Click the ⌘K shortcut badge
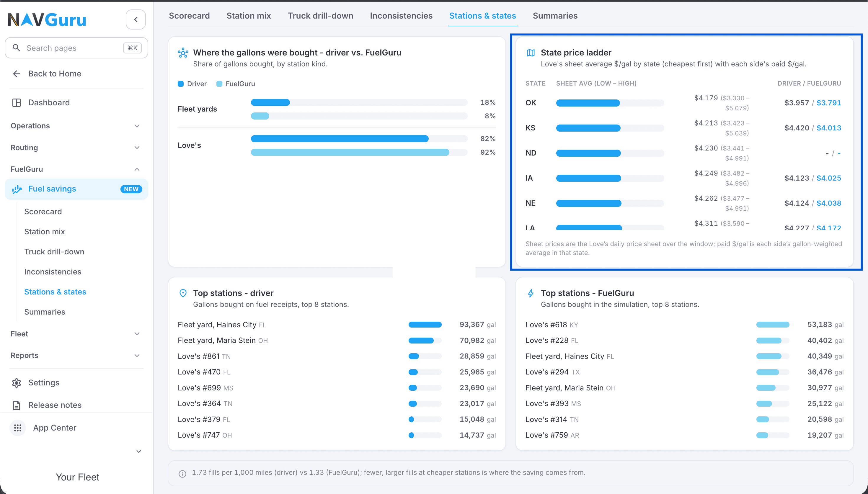 pos(132,48)
